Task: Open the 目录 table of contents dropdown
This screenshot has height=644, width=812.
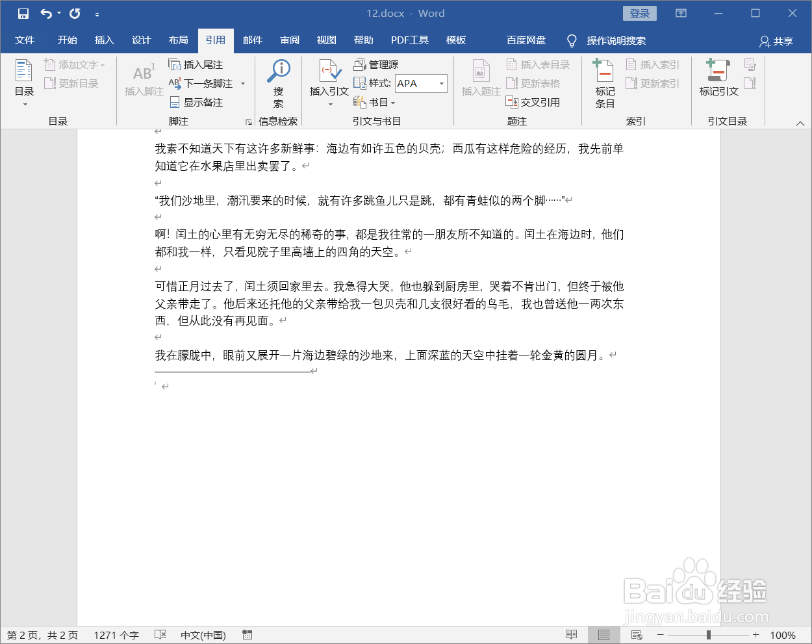Action: (24, 82)
